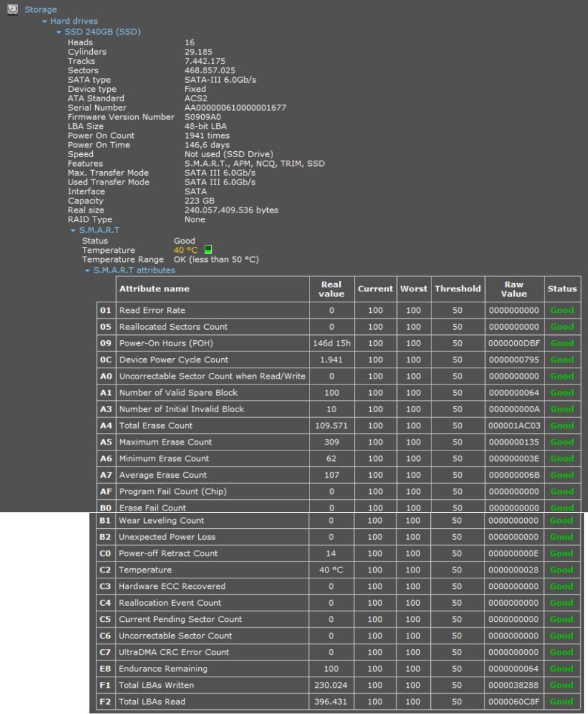Screen dimensions: 588x714
Task: Click the Unexpected Power Loss attribute
Action: pos(167,537)
